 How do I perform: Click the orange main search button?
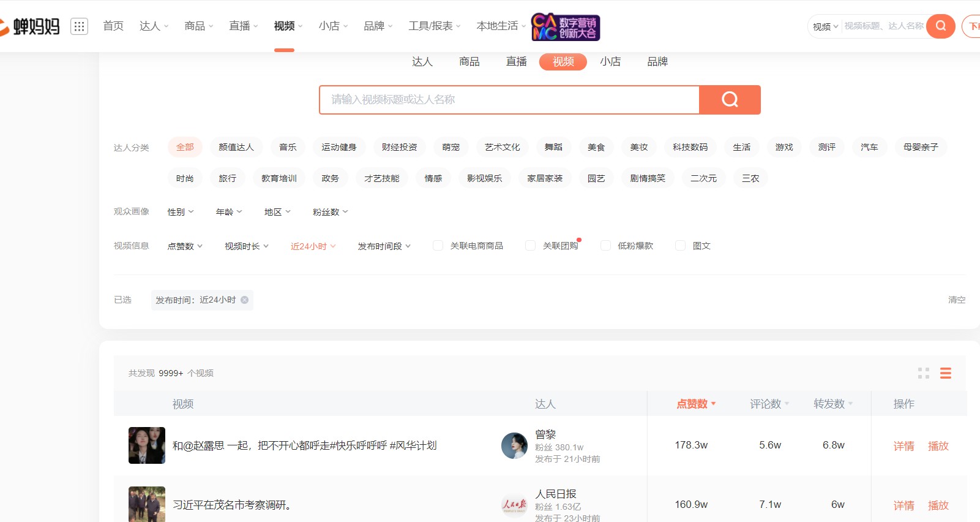[730, 100]
